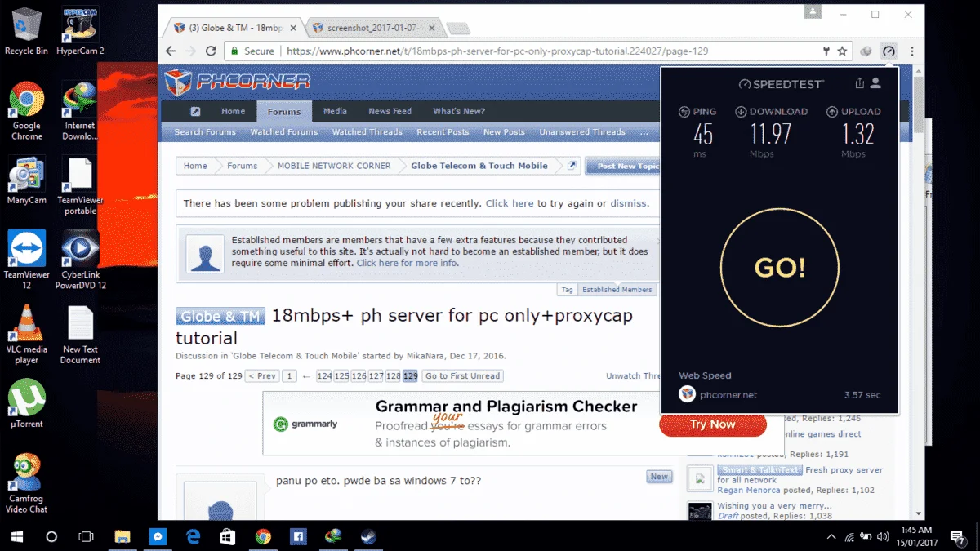Go to previous page with < Prev
980x551 pixels.
(x=262, y=376)
